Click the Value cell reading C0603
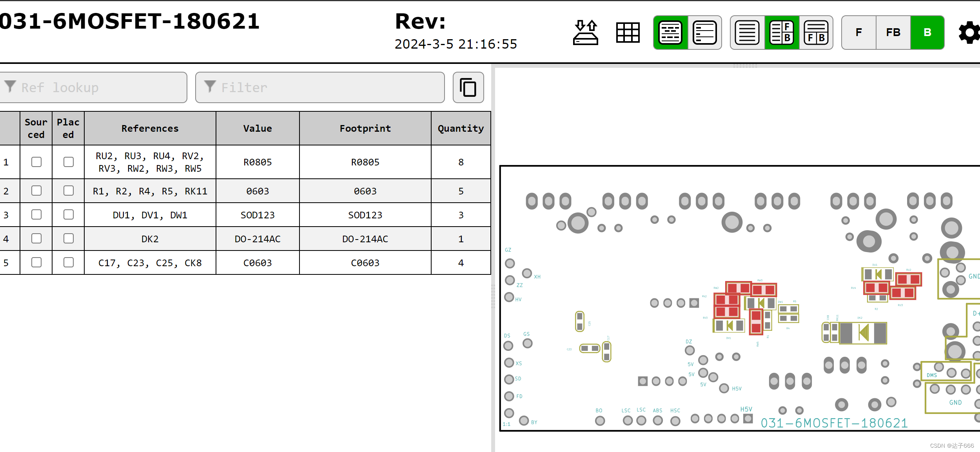 pyautogui.click(x=258, y=263)
